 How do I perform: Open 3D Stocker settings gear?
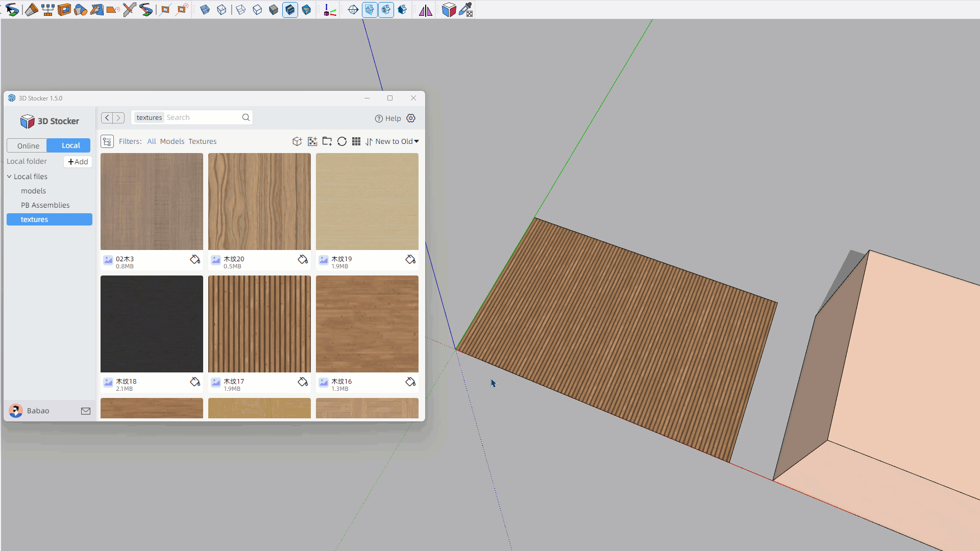411,118
